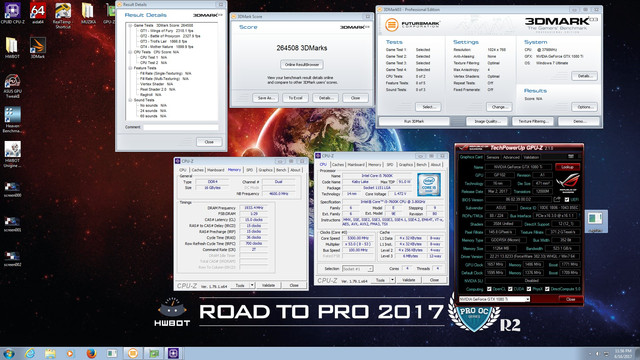The image size is (640, 360).
Task: Open Tools dropdown arrow in CPU-Z CPU window
Action: 392,280
